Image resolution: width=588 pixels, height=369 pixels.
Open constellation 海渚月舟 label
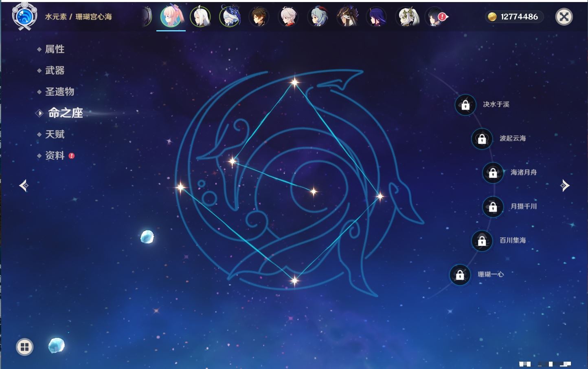coord(524,172)
